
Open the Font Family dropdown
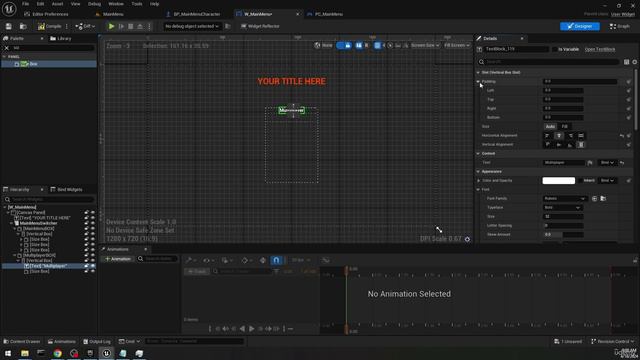(x=564, y=198)
